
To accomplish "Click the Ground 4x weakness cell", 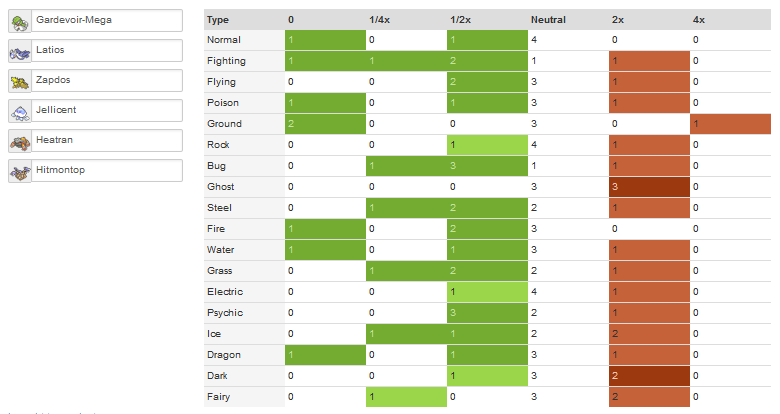I will click(x=730, y=124).
